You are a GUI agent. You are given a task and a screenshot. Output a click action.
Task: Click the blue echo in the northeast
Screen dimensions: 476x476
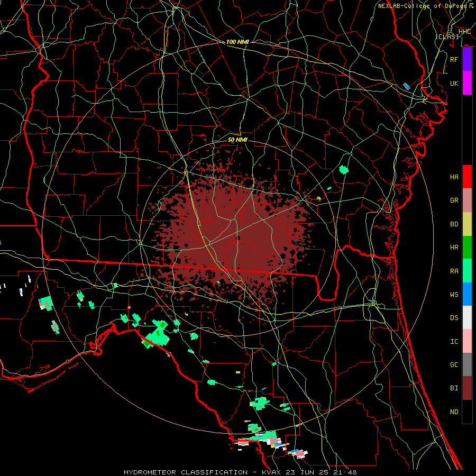[x=407, y=86]
